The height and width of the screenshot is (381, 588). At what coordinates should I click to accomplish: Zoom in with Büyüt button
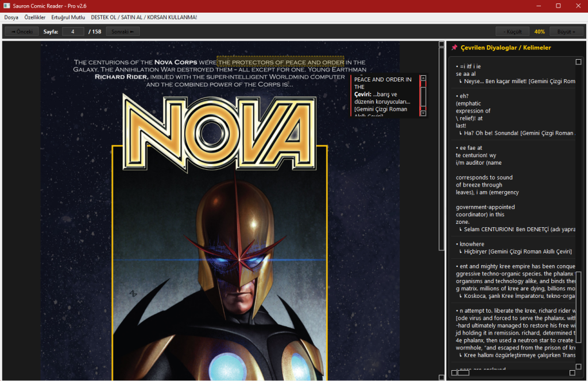coord(566,32)
